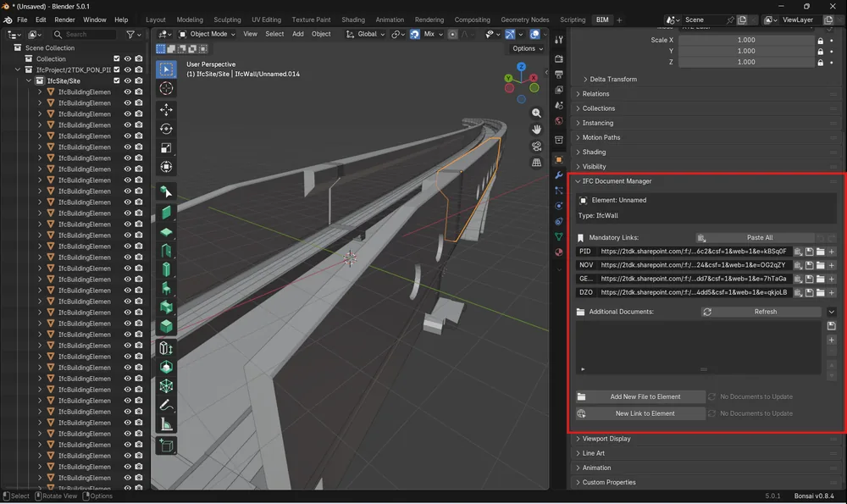The image size is (847, 504).
Task: Open the Render menu
Action: point(65,20)
